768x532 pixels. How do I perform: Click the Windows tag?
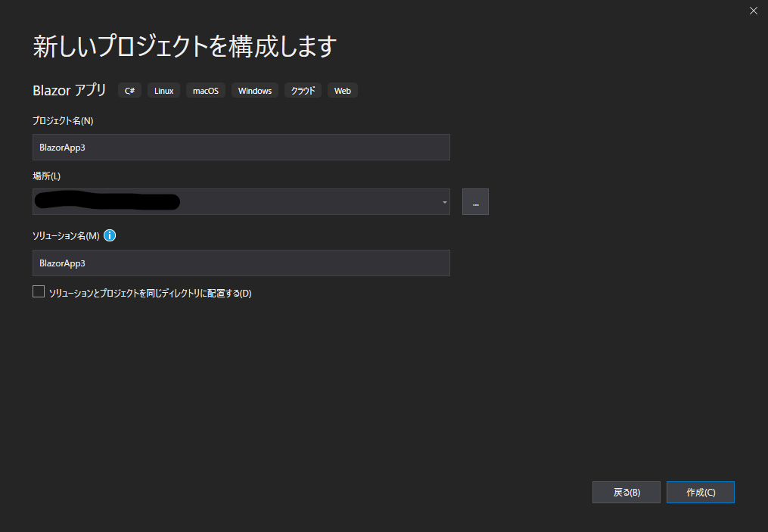[255, 91]
